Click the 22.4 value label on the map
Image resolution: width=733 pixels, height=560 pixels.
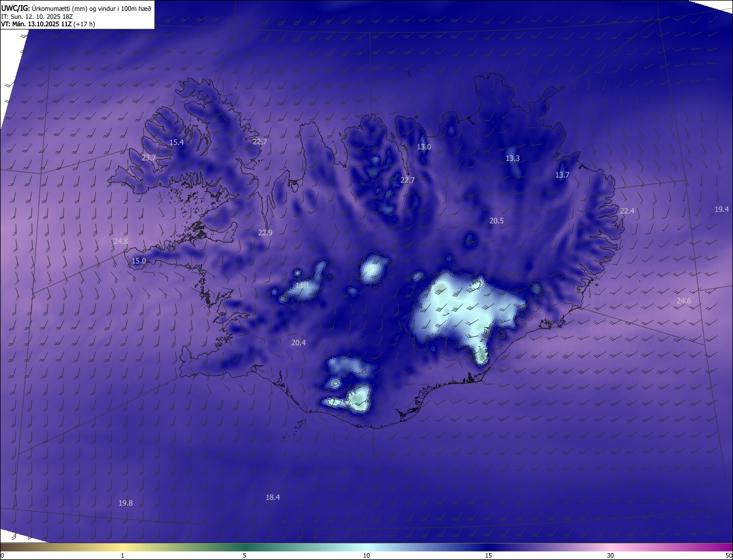pos(627,211)
